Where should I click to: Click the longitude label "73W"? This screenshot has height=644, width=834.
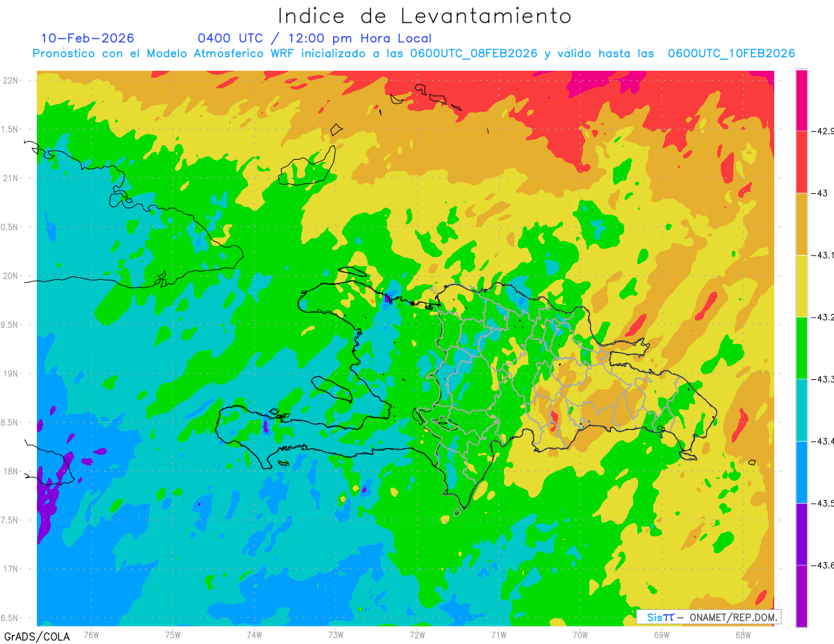(x=336, y=635)
